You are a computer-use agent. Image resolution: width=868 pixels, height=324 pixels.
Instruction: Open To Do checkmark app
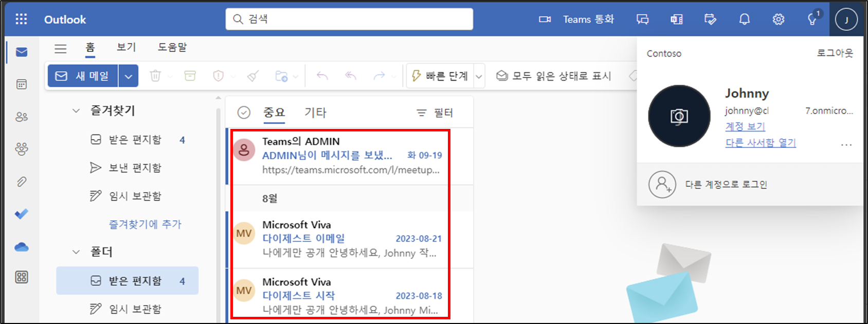pyautogui.click(x=22, y=214)
